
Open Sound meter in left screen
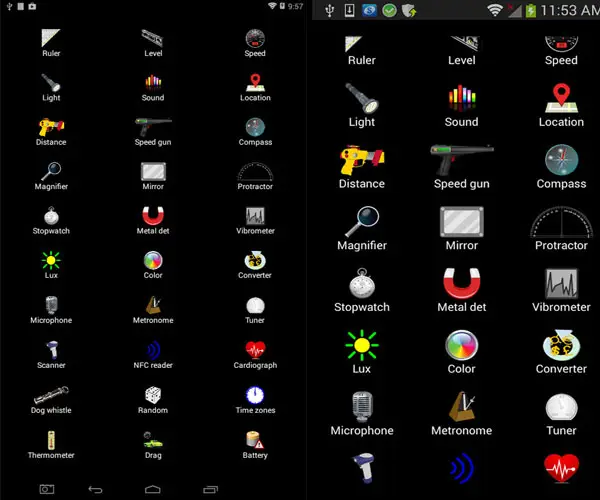[153, 88]
